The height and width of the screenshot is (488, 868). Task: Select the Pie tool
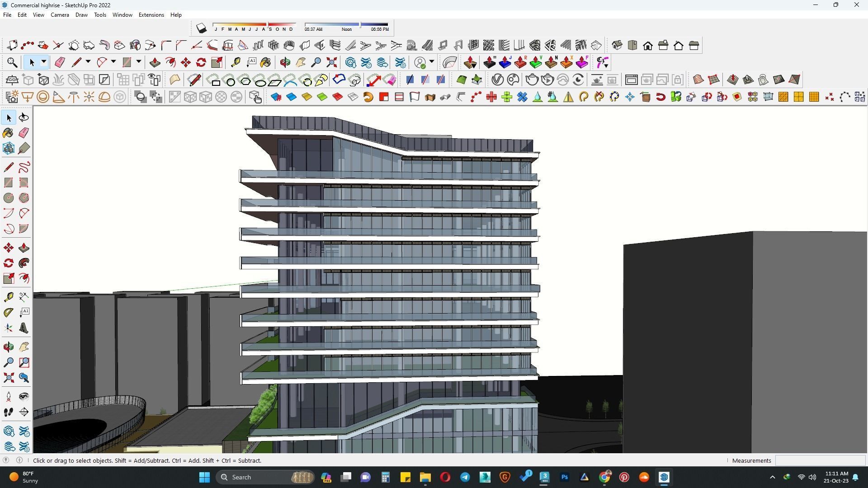pos(24,229)
